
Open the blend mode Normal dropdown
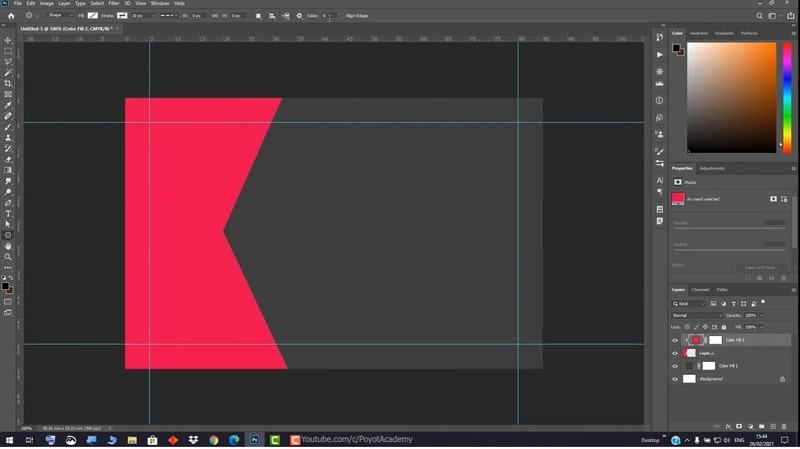tap(696, 315)
